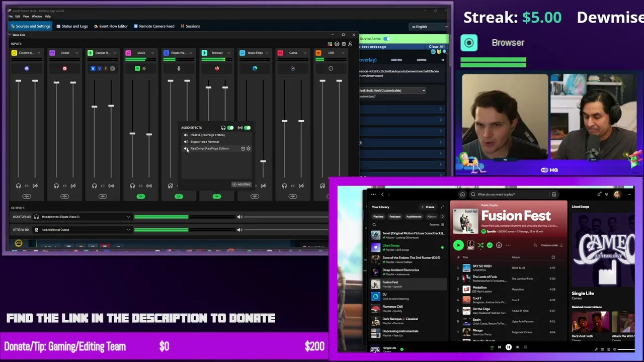
Task: Switch to Status and Logs tab
Action: coord(72,26)
